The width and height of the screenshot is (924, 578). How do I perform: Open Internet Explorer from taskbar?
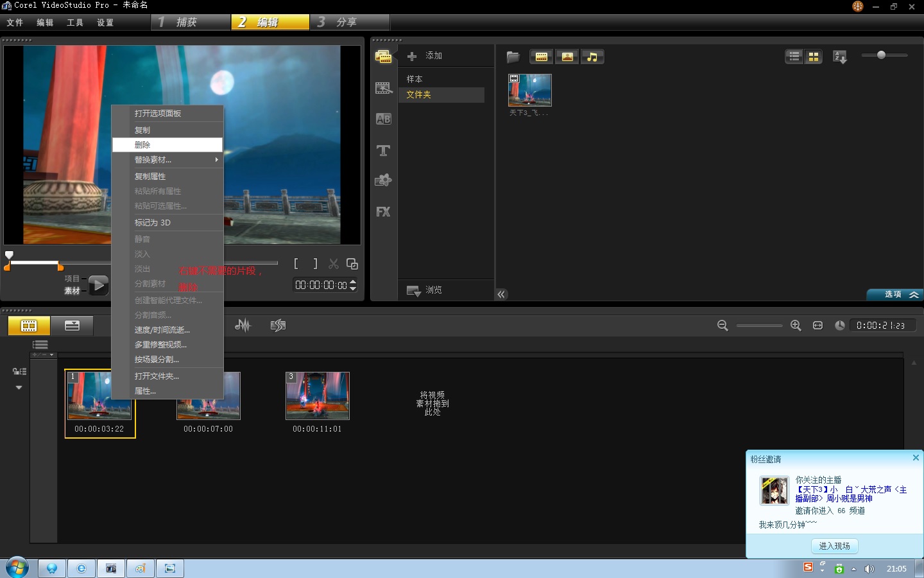[x=81, y=568]
